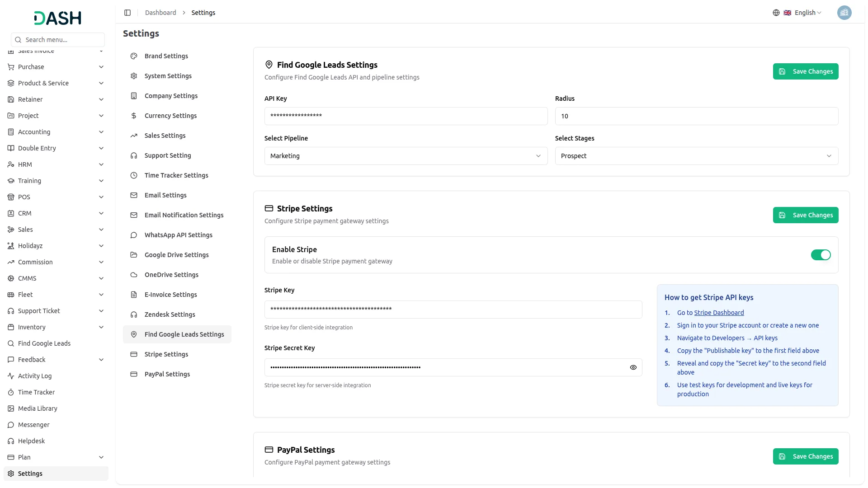Click the Radius input field

696,116
